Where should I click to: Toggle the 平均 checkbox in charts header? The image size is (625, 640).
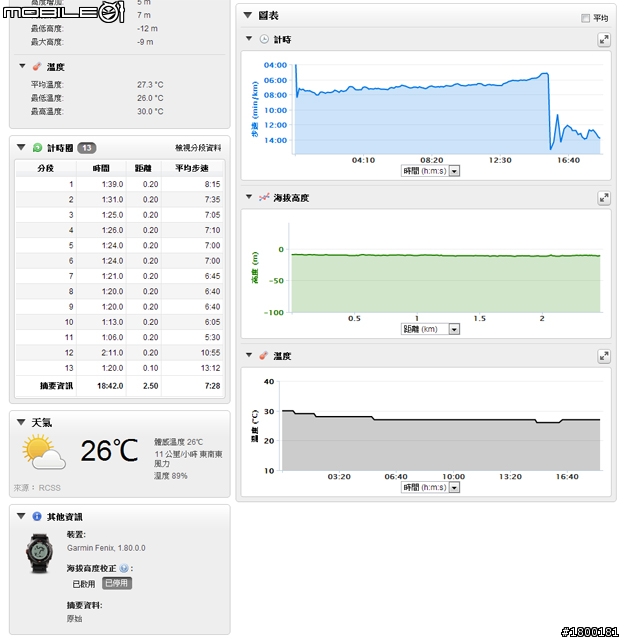click(x=585, y=18)
